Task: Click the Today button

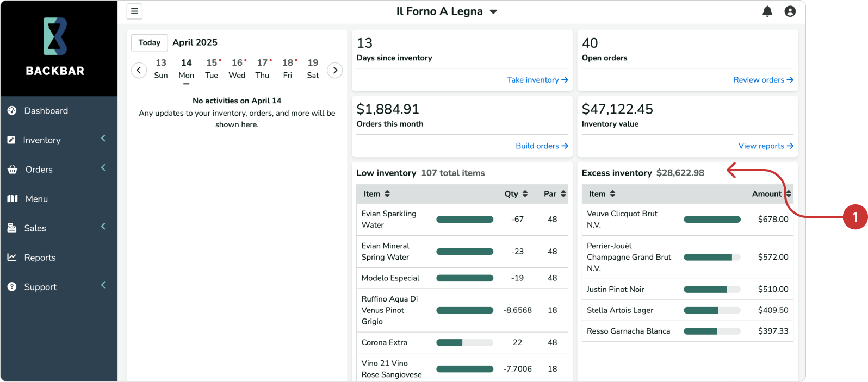Action: 149,42
